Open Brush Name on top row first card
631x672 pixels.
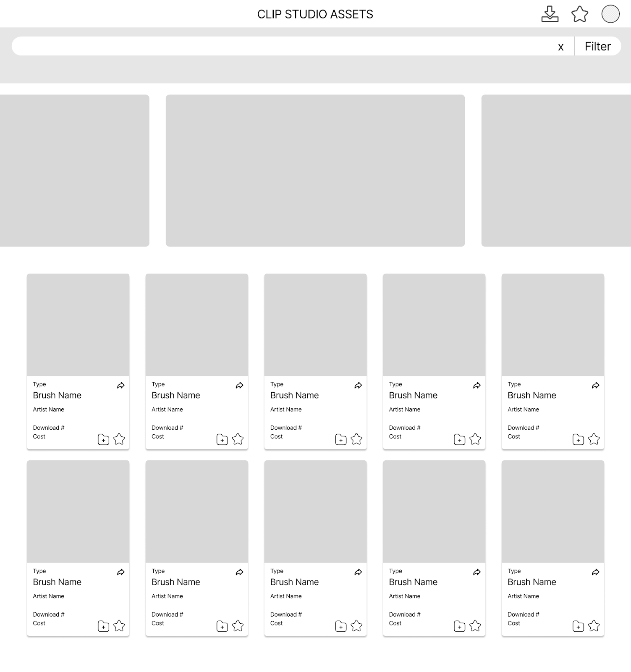[57, 395]
